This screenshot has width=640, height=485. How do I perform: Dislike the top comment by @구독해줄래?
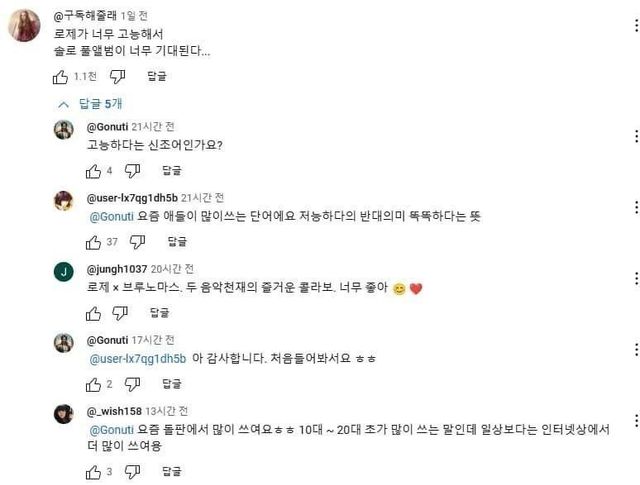click(x=117, y=77)
